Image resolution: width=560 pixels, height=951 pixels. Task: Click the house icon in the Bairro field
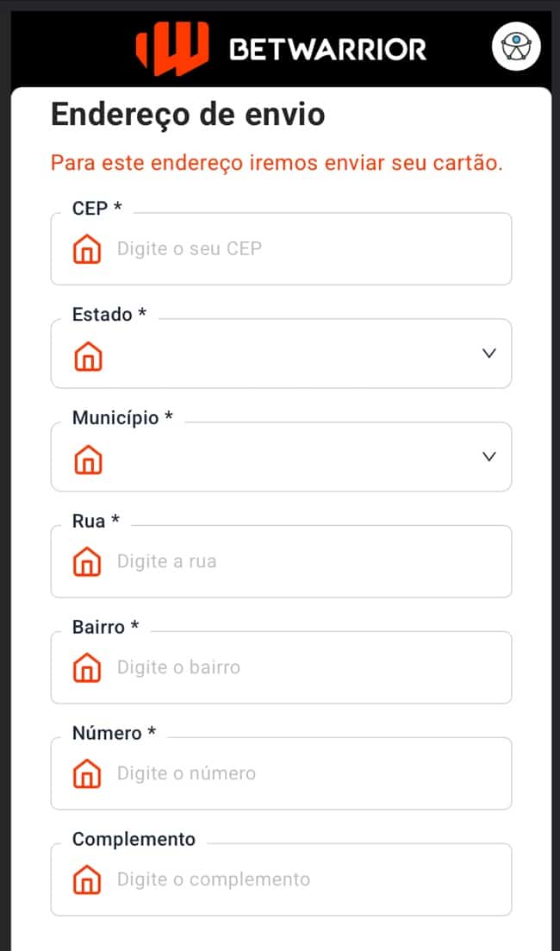(x=86, y=667)
